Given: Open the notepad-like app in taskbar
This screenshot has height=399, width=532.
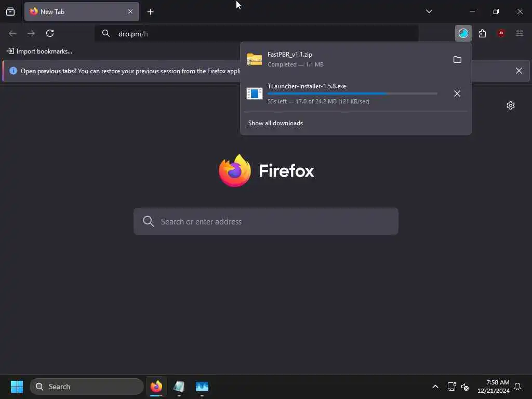Looking at the screenshot, I should [x=179, y=387].
